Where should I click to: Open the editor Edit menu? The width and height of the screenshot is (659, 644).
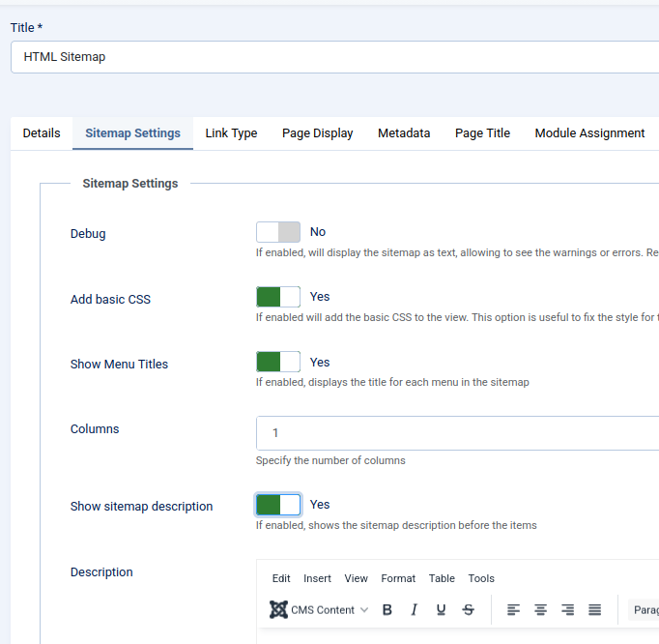coord(281,578)
